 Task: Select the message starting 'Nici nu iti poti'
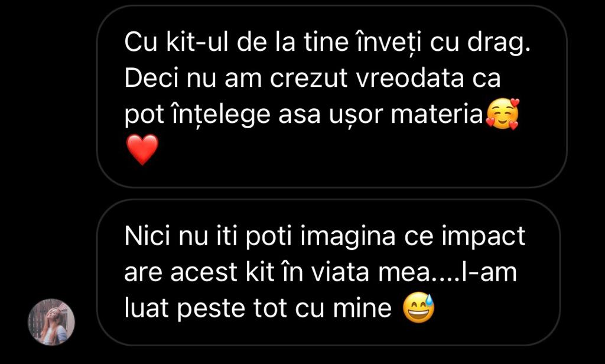[328, 272]
